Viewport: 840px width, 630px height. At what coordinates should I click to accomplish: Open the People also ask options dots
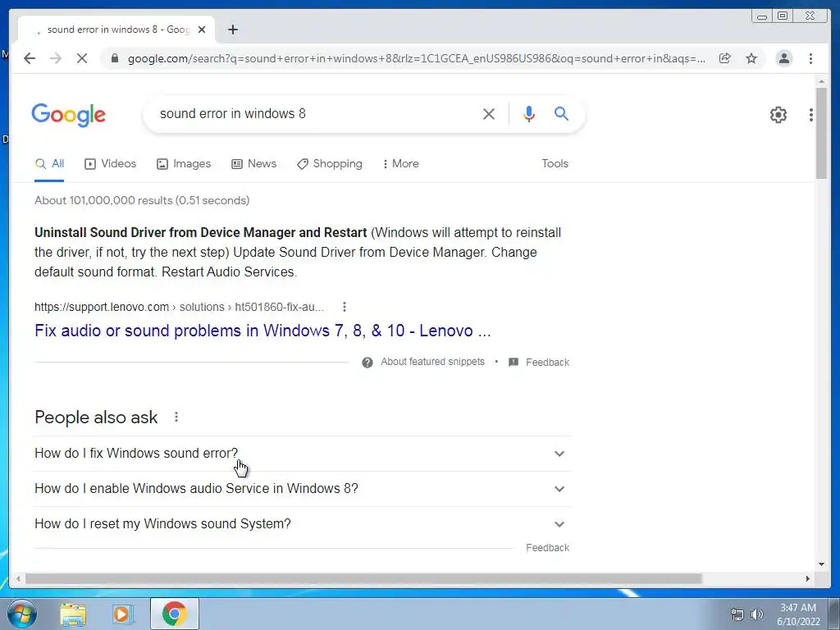pyautogui.click(x=176, y=417)
